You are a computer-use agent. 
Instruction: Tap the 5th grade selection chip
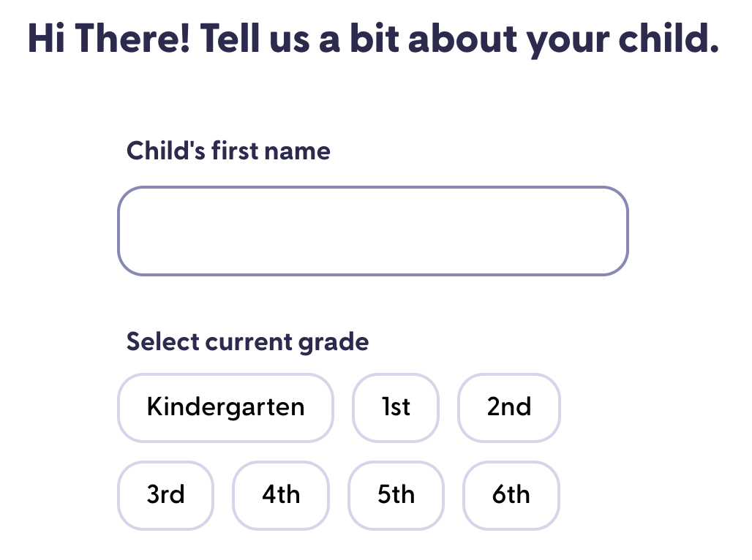396,495
